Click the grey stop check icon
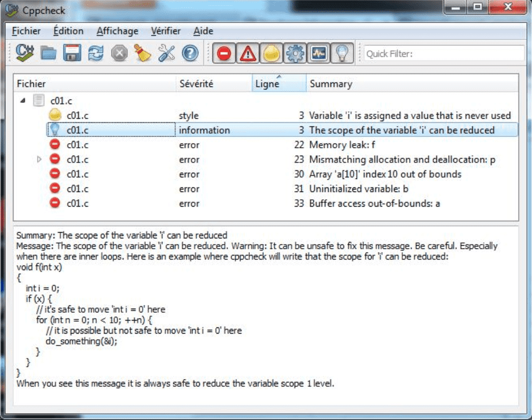The width and height of the screenshot is (532, 420). click(119, 53)
